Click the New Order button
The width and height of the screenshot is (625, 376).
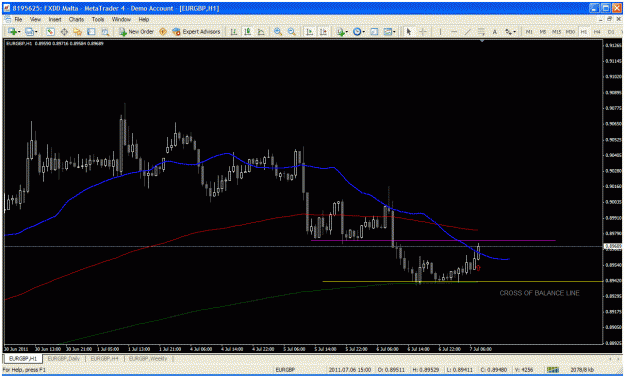[136, 31]
